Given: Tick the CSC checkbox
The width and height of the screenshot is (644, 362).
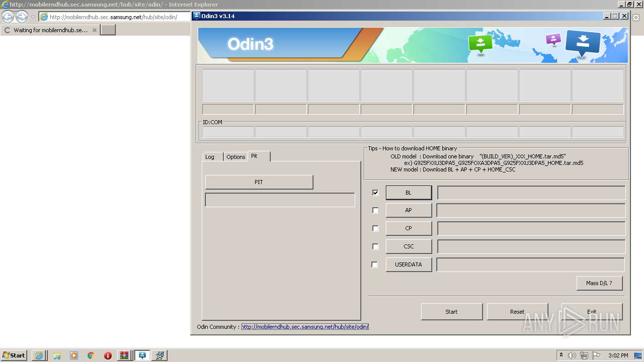Looking at the screenshot, I should click(375, 246).
